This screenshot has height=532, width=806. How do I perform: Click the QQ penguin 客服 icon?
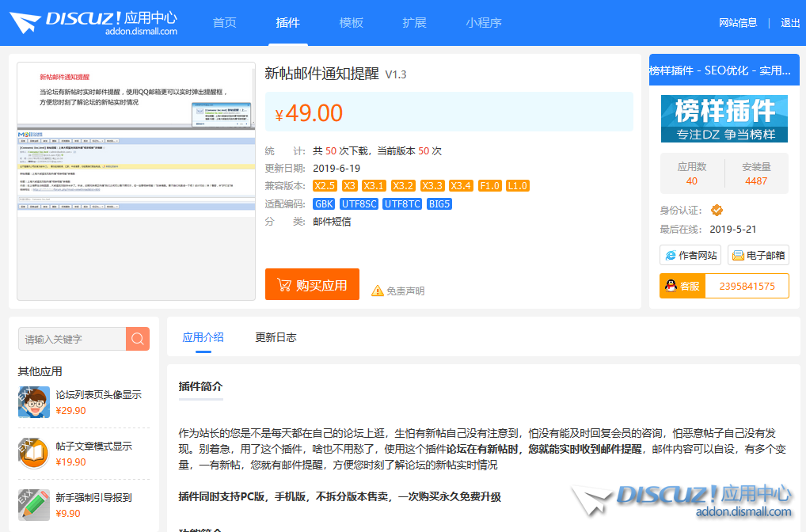671,286
